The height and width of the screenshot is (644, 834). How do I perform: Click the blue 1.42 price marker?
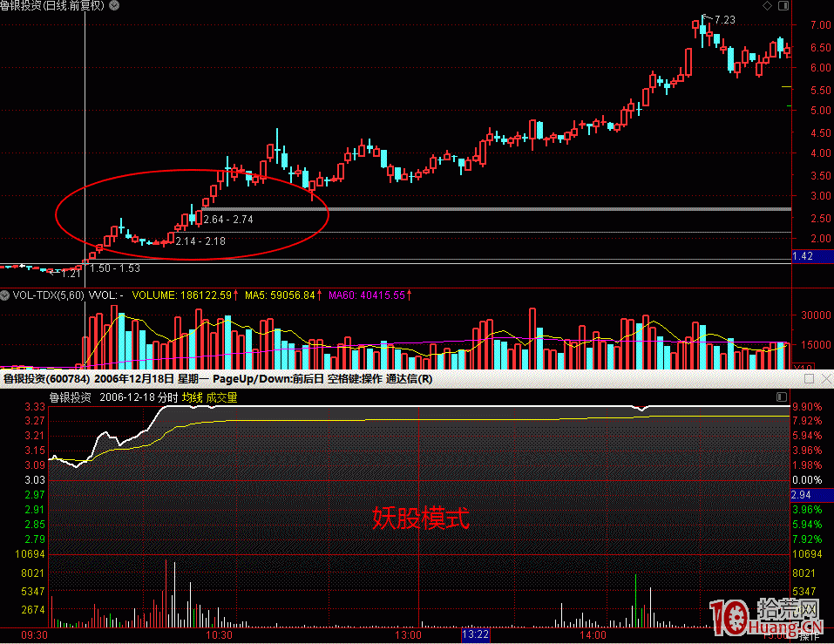tap(812, 256)
